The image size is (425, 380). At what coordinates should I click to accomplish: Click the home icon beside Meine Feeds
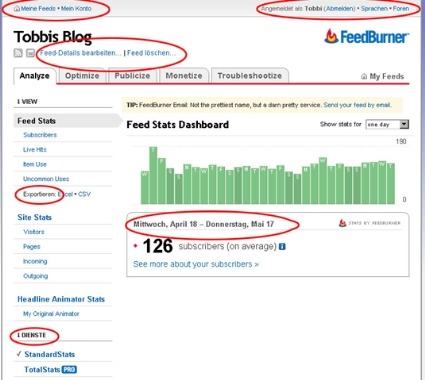click(x=17, y=9)
